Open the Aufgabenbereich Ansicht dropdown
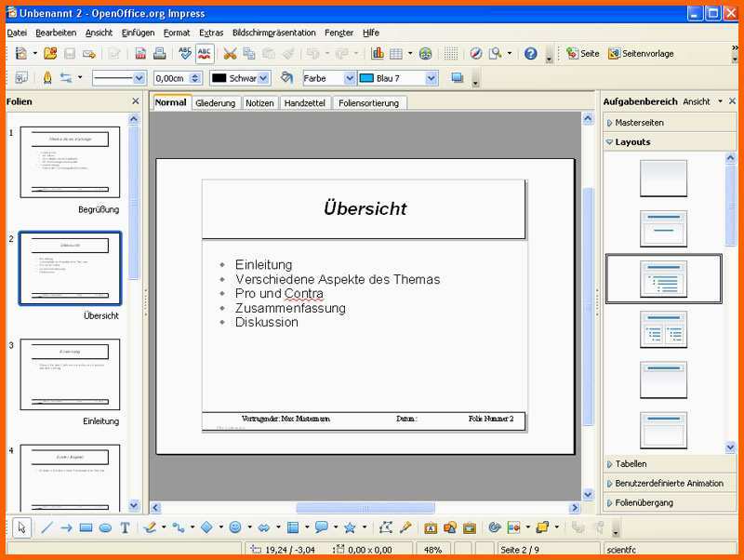 pyautogui.click(x=702, y=101)
